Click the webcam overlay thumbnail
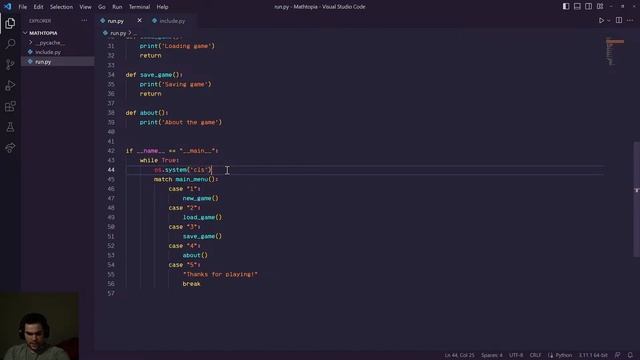 tap(39, 326)
